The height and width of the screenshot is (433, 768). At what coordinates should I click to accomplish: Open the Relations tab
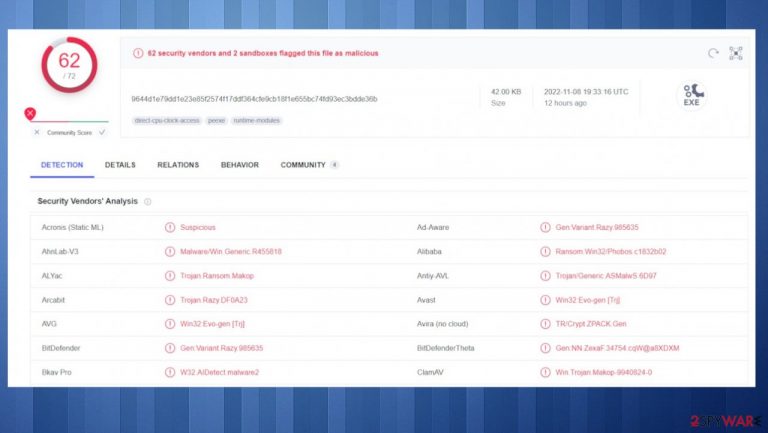(178, 165)
